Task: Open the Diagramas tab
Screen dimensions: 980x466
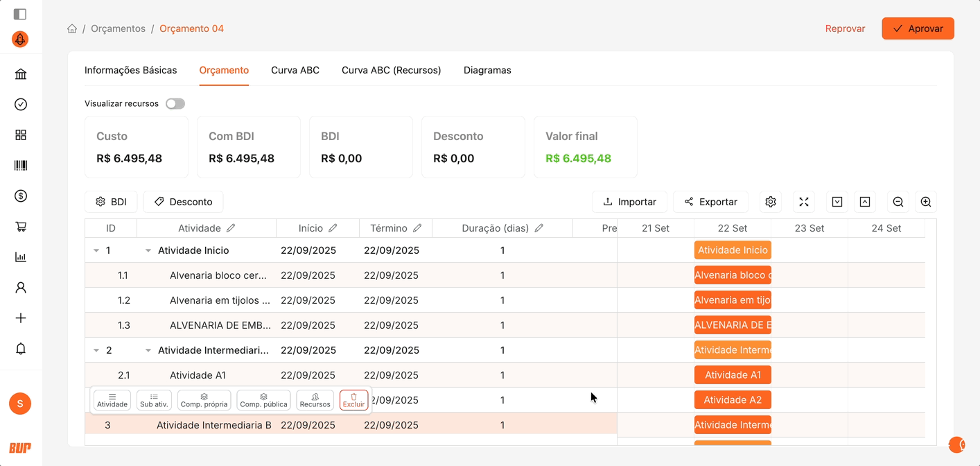Action: 487,70
